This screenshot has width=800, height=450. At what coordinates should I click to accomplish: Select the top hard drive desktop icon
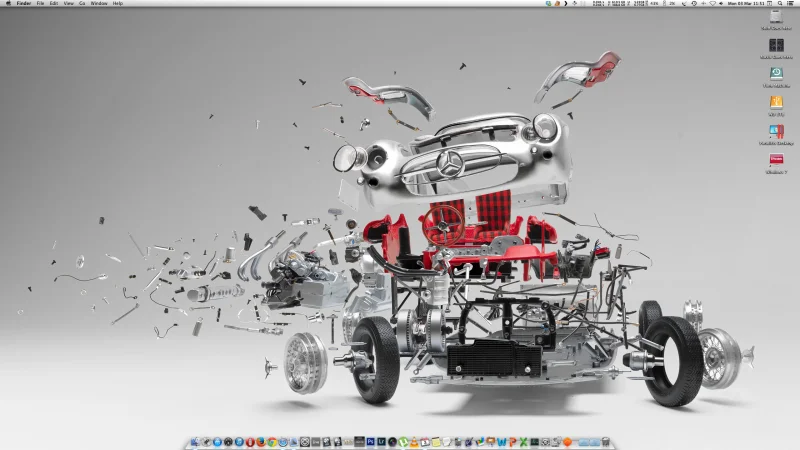point(776,16)
